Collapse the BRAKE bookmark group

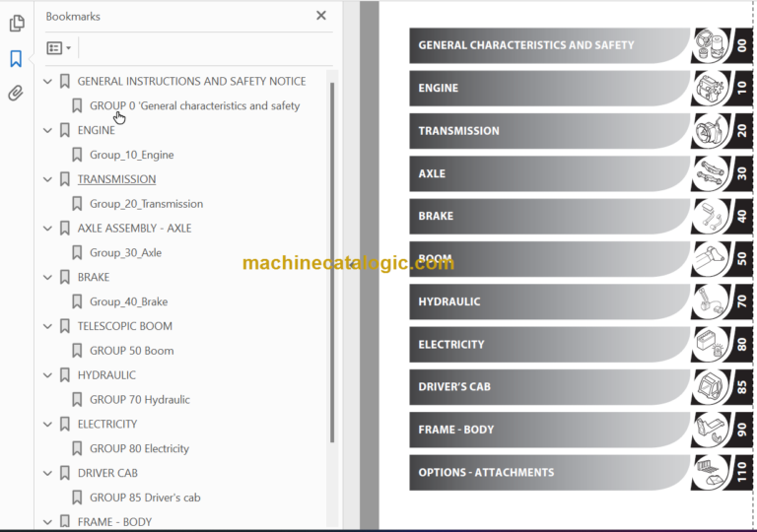[47, 277]
